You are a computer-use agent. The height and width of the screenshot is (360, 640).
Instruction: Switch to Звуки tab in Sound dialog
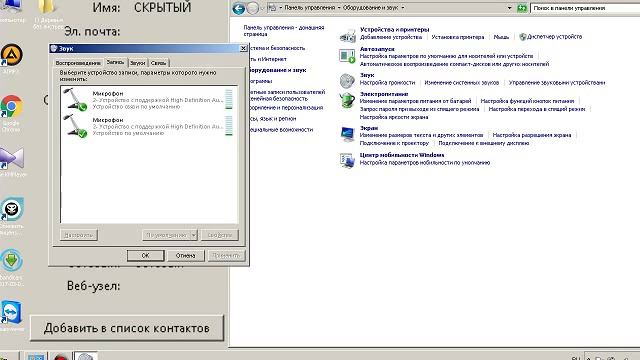[138, 63]
